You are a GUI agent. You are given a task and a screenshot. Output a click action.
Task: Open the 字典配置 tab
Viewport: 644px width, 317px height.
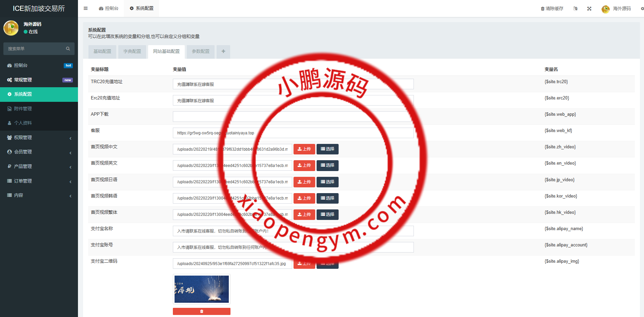[x=132, y=52]
